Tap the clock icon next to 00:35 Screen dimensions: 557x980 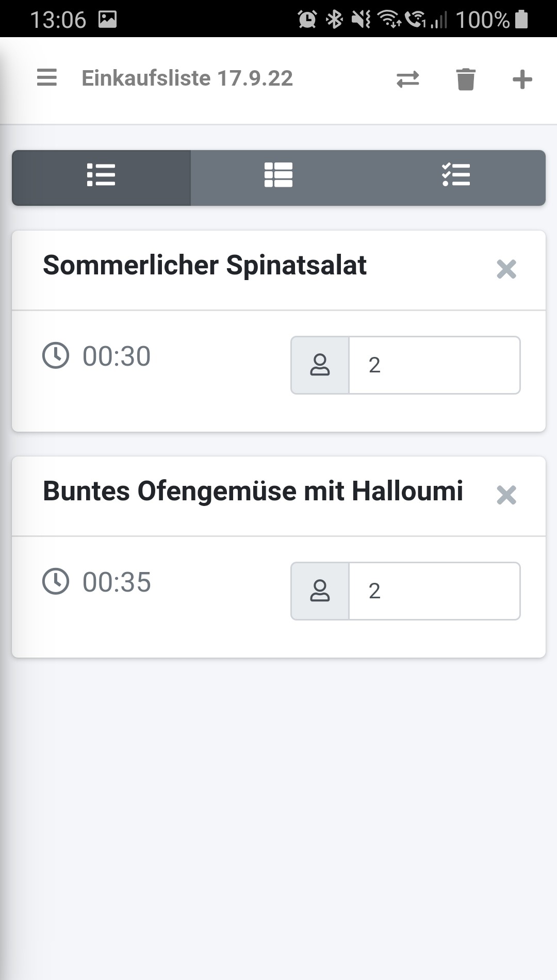click(x=55, y=581)
